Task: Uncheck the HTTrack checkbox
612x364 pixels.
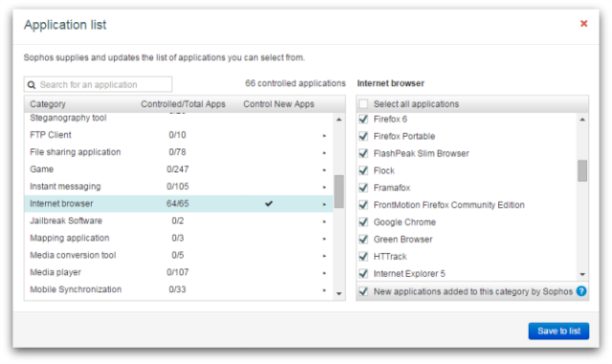Action: tap(363, 256)
